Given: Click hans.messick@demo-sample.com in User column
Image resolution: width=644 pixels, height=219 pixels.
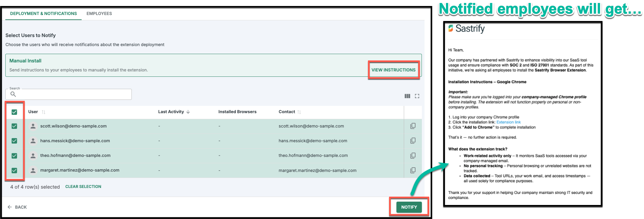Looking at the screenshot, I should point(75,141).
